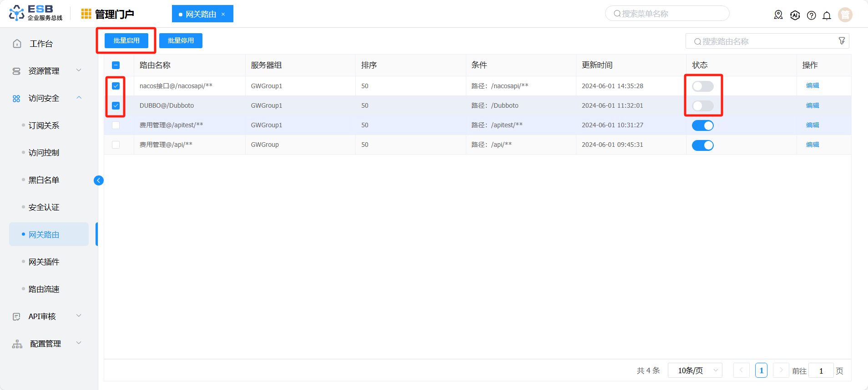
Task: Collapse the sidebar with the blue arrow
Action: (x=99, y=180)
